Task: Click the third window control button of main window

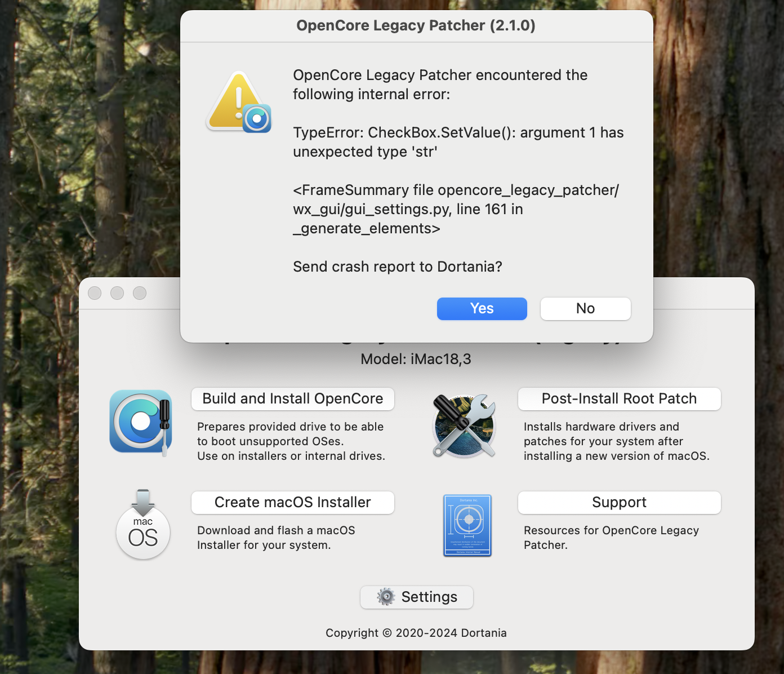Action: point(140,293)
